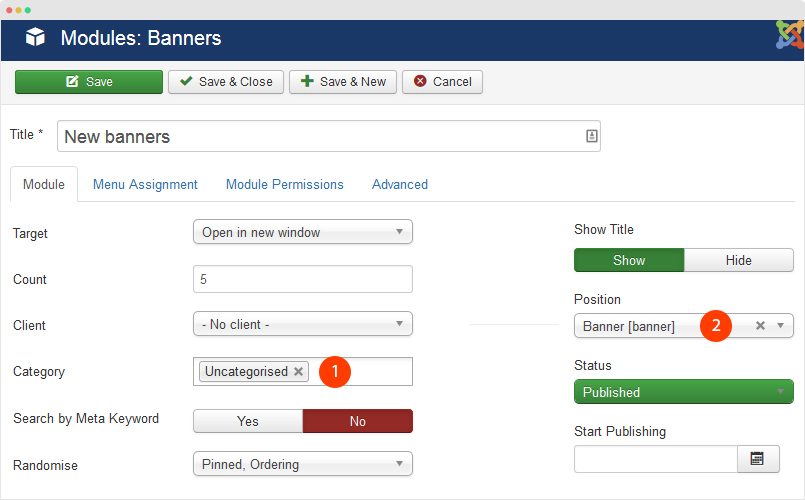The height and width of the screenshot is (500, 805).
Task: Open the Module Permissions tab
Action: (285, 184)
